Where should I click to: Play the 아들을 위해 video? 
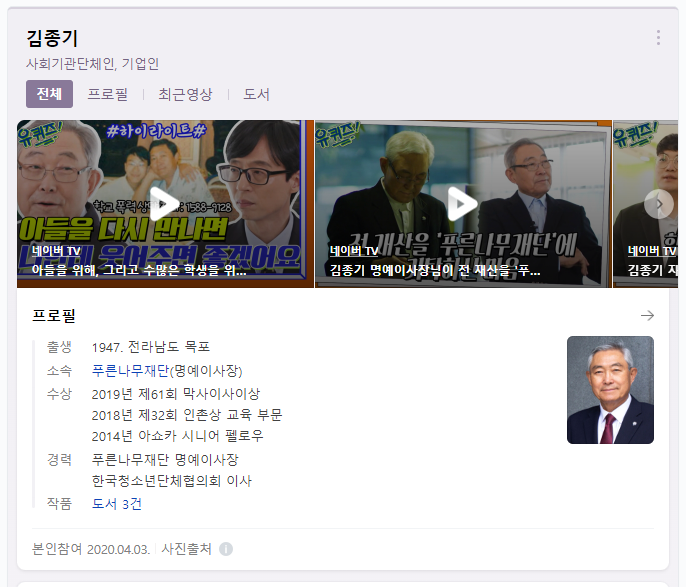165,204
